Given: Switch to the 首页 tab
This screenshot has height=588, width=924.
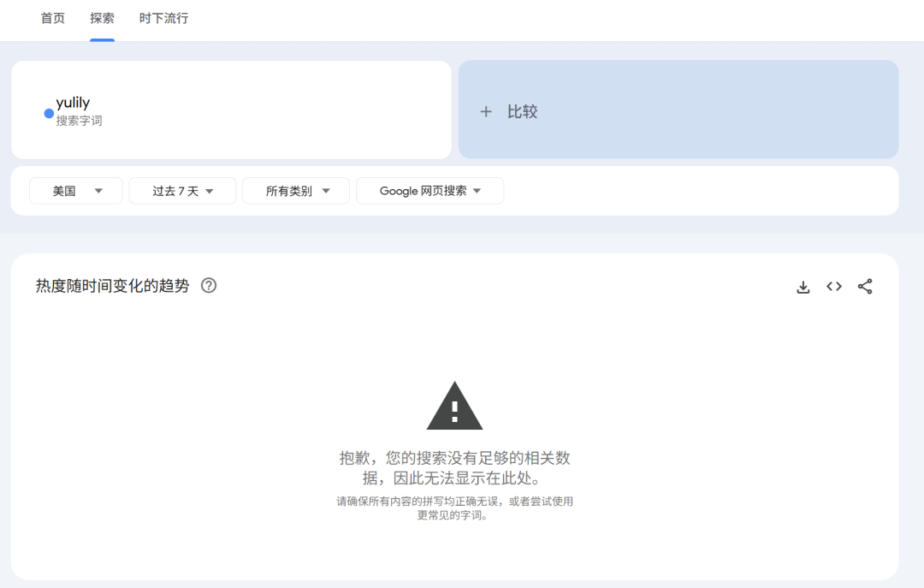Looking at the screenshot, I should (x=52, y=18).
